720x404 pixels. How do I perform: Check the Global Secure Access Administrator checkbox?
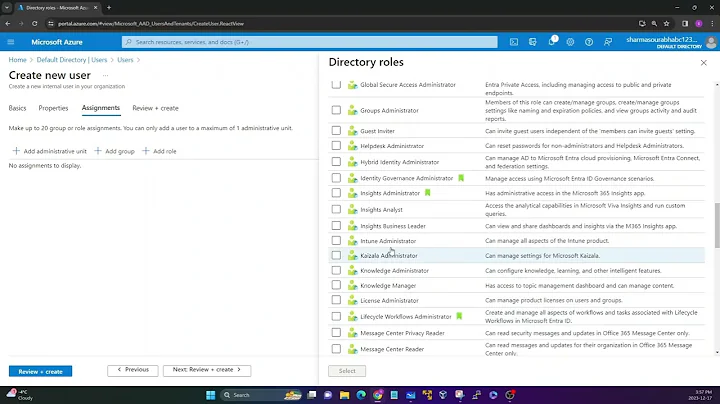click(336, 84)
